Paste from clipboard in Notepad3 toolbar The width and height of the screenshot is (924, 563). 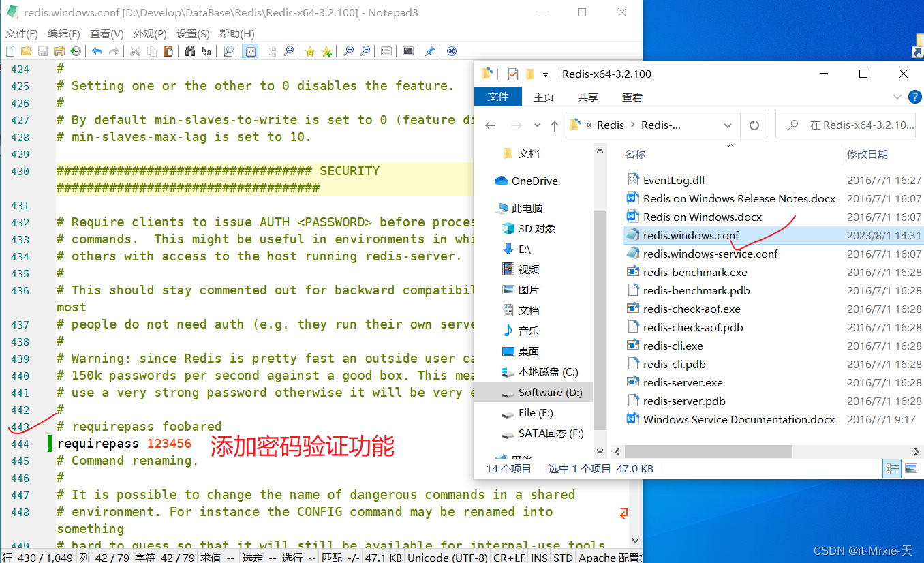[x=168, y=51]
